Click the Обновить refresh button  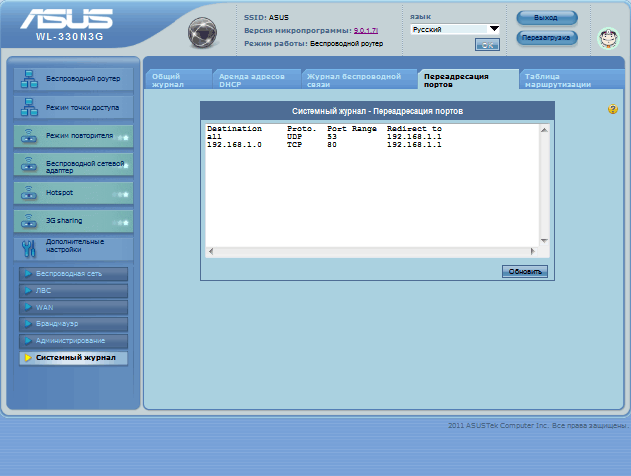[x=525, y=271]
